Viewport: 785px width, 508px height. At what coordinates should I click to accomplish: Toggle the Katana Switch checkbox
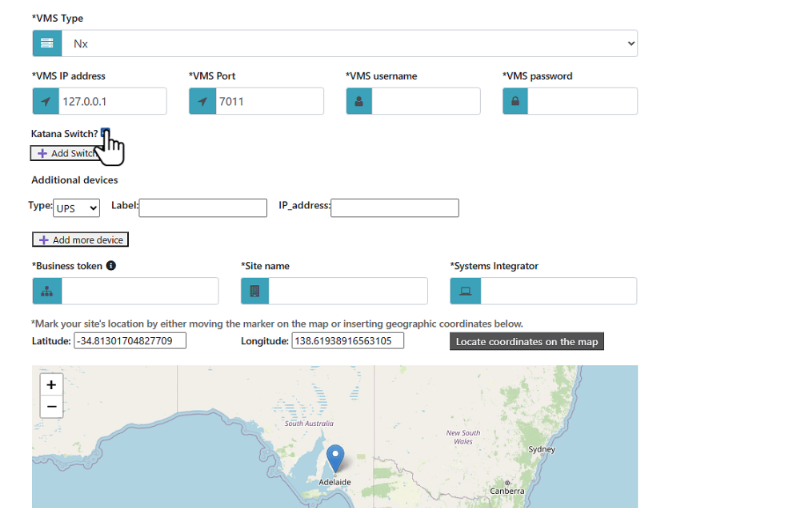click(105, 133)
